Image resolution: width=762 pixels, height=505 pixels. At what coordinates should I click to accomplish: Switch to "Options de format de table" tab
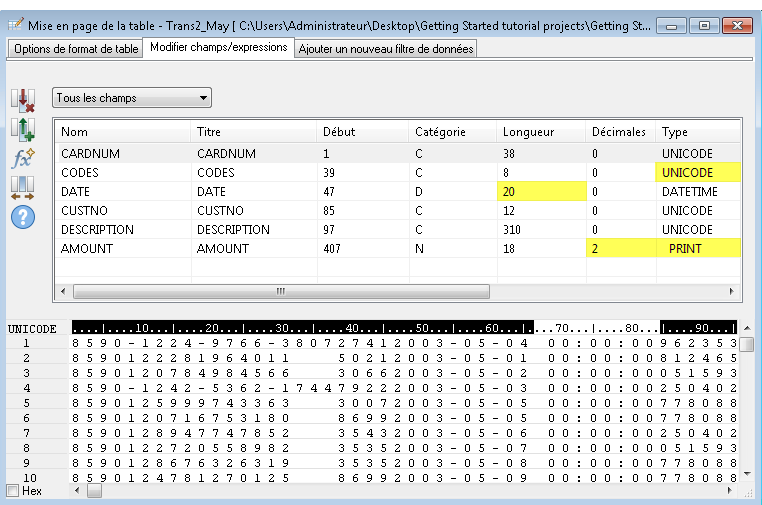pyautogui.click(x=76, y=49)
